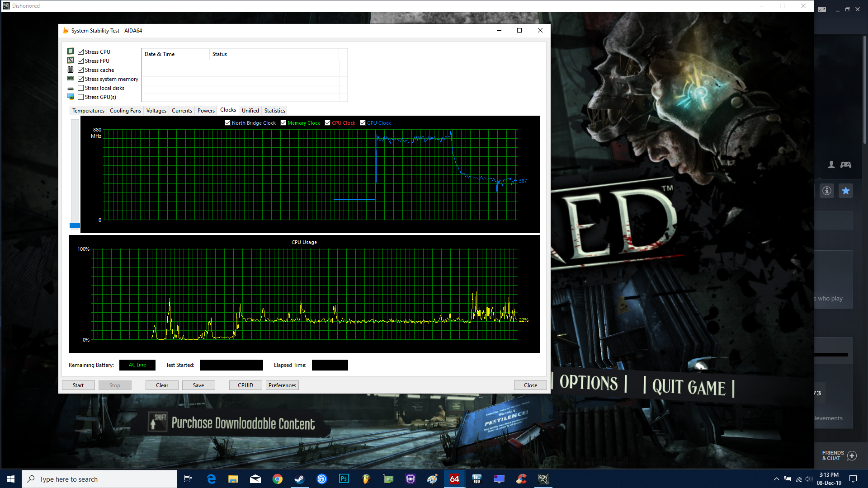
Task: Select the Voltages tab
Action: pyautogui.click(x=156, y=111)
